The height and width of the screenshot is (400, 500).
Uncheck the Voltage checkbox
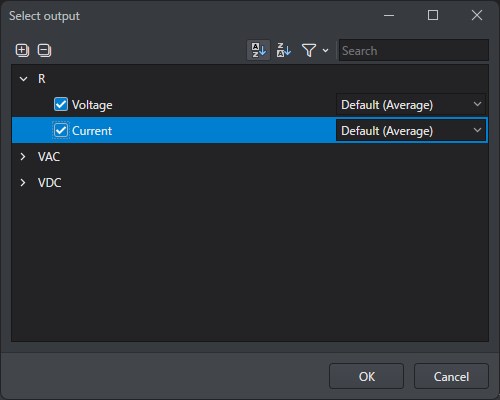pos(61,104)
